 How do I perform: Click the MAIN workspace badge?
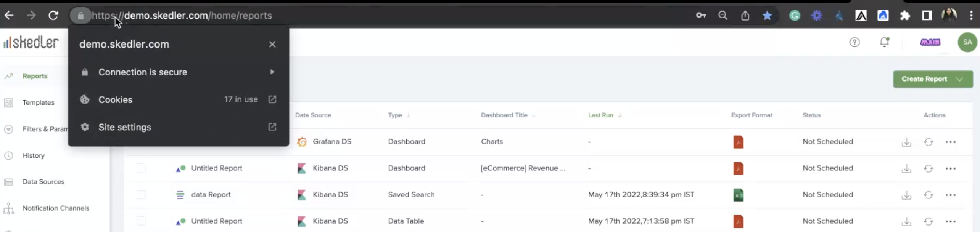coord(930,42)
